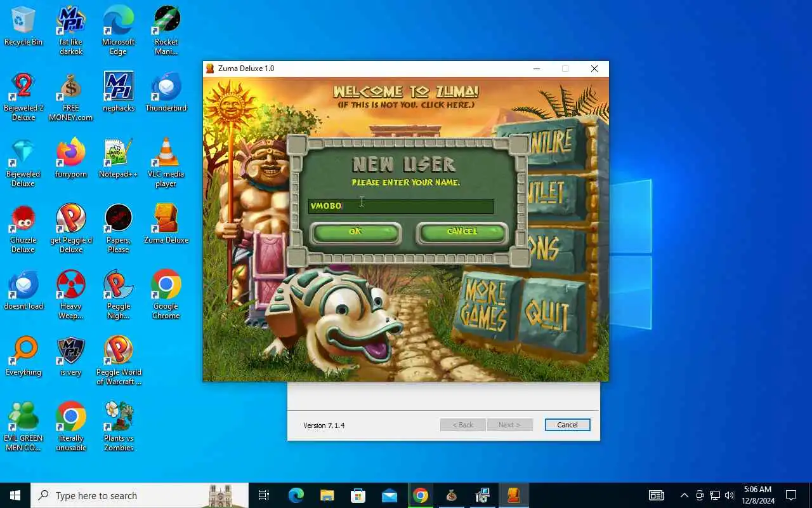Open the 'literally unusable' Chrome shortcut
This screenshot has width=812, height=508.
coord(71,427)
